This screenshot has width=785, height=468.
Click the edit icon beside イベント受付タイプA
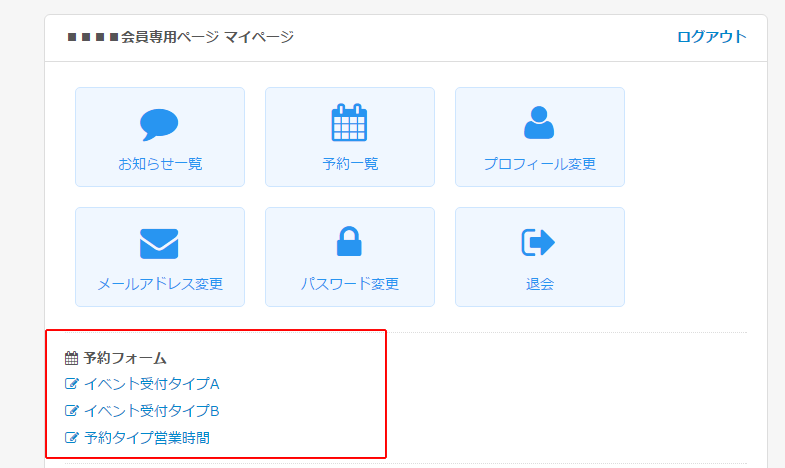click(71, 384)
